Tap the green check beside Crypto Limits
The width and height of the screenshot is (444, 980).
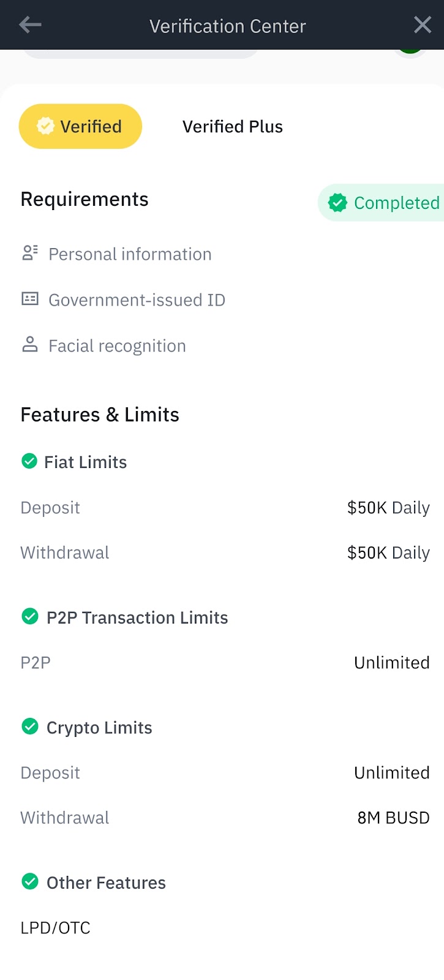30,726
